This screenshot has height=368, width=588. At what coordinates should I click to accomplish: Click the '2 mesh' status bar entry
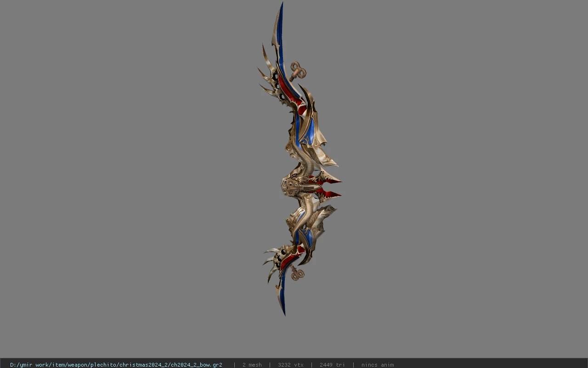click(x=252, y=365)
